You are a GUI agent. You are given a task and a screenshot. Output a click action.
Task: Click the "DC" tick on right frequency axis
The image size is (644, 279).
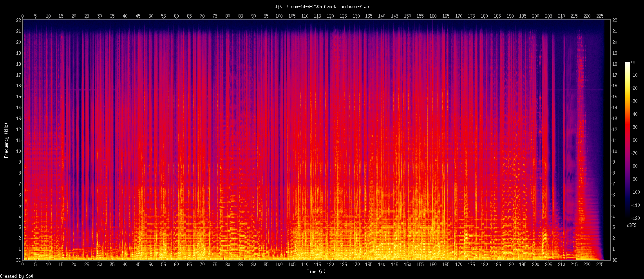tap(615, 260)
